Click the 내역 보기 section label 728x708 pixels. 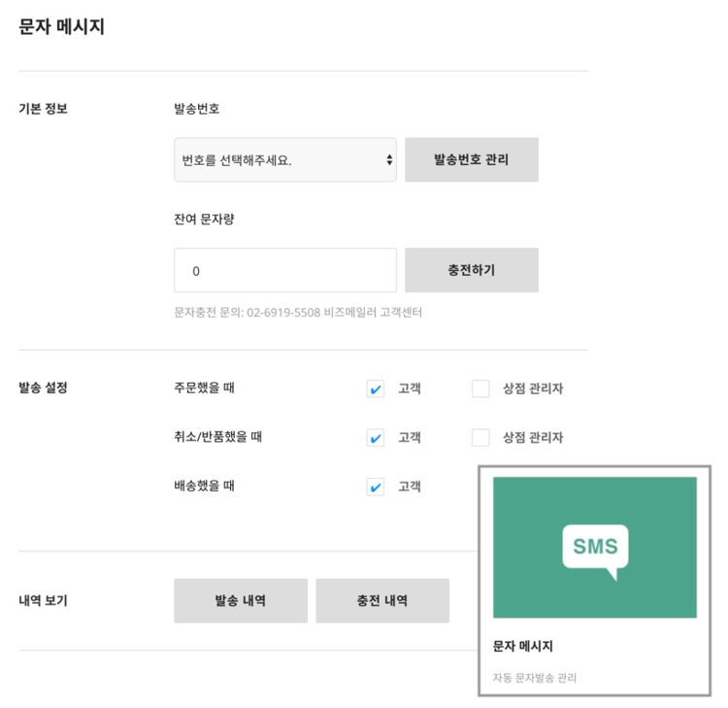[43, 601]
